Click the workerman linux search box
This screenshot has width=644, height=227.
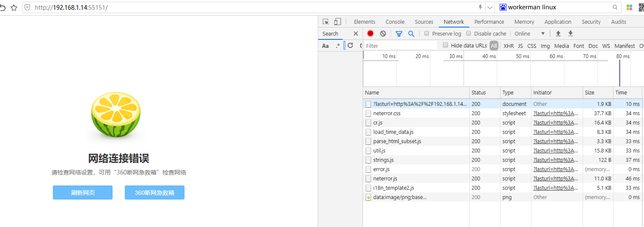pos(559,7)
